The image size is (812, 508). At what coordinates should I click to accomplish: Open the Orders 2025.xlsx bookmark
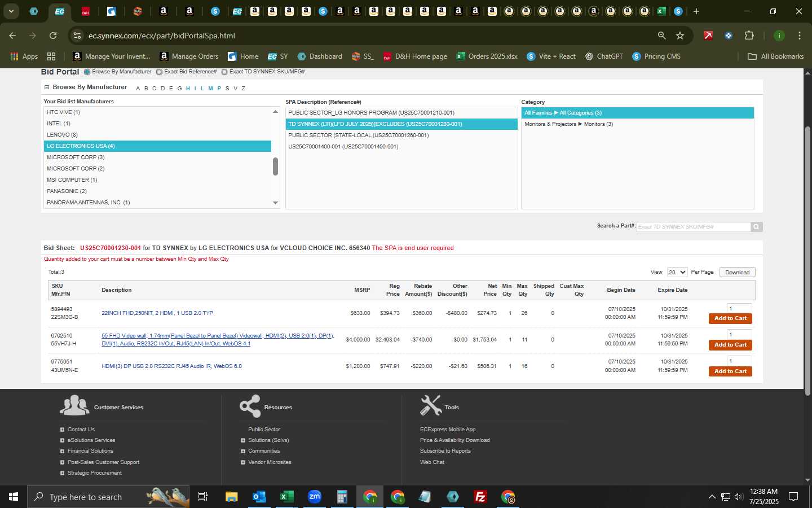coord(487,56)
